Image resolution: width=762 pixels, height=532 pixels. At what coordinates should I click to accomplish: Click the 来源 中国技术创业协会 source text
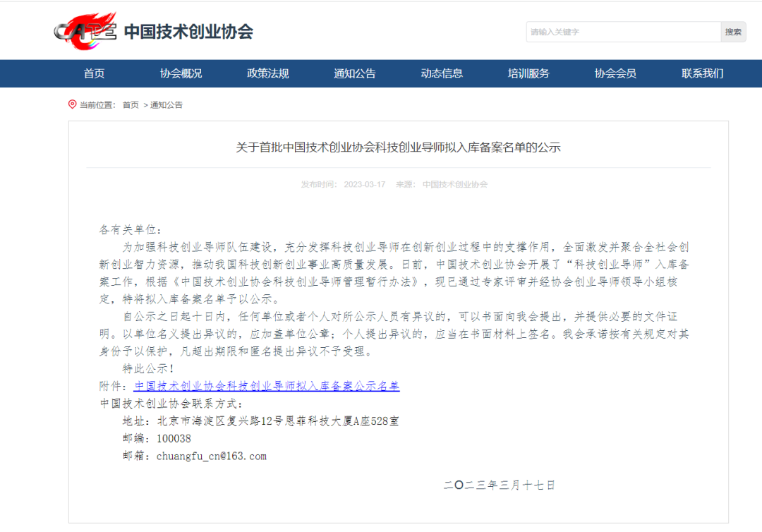pyautogui.click(x=442, y=184)
